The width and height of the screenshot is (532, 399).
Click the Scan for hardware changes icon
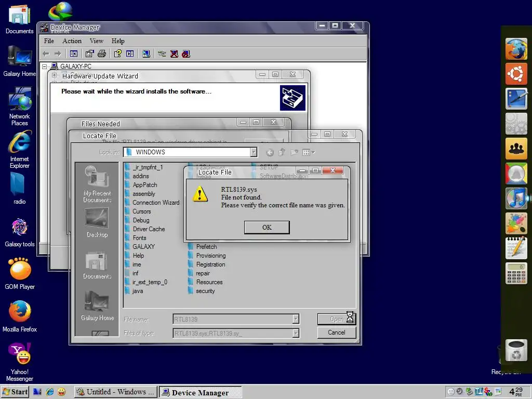pyautogui.click(x=146, y=54)
